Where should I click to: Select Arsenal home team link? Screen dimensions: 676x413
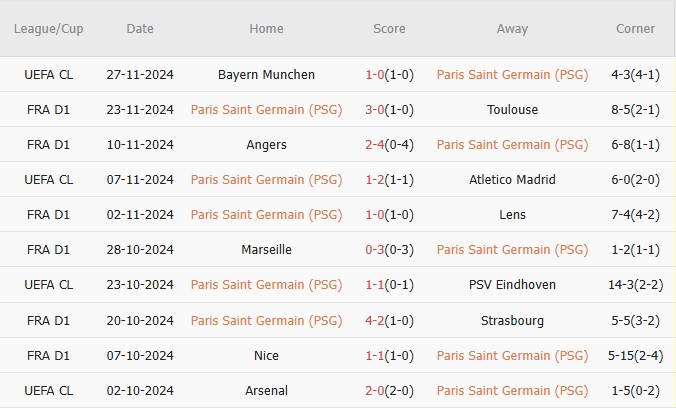tap(266, 390)
